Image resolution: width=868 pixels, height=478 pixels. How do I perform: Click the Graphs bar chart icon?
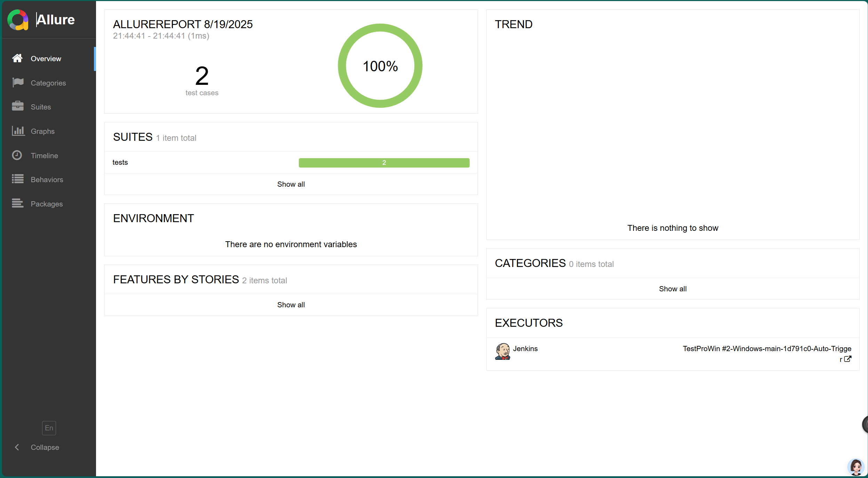click(x=18, y=131)
